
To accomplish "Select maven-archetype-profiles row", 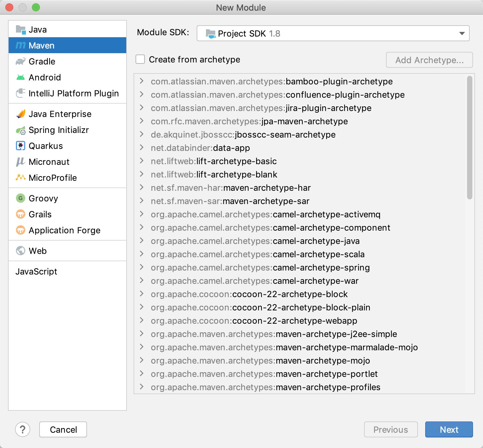I will pos(304,387).
